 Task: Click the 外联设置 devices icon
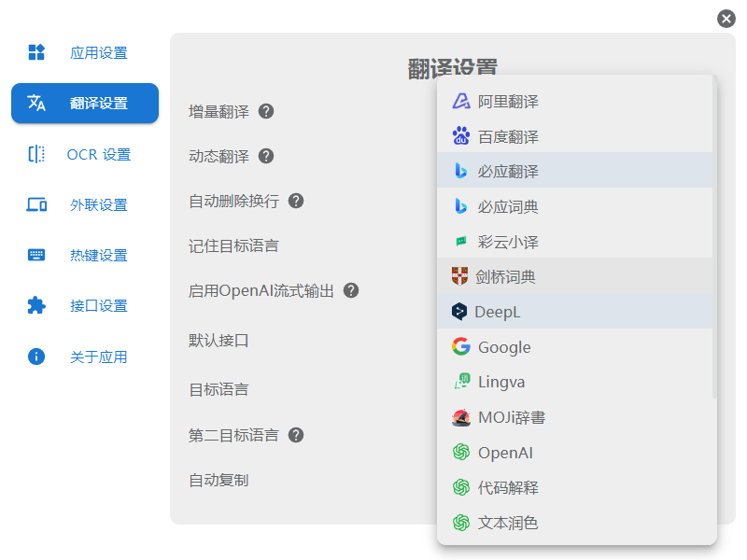[x=36, y=204]
